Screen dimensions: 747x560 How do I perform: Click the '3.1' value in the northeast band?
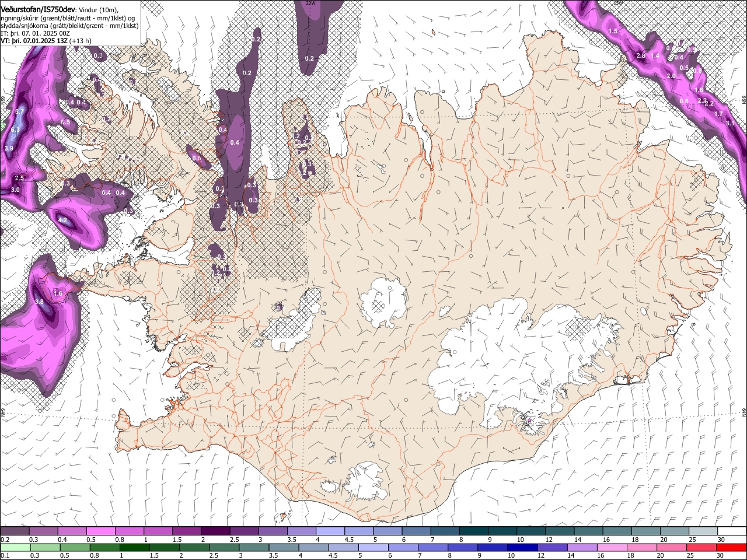tap(730, 123)
